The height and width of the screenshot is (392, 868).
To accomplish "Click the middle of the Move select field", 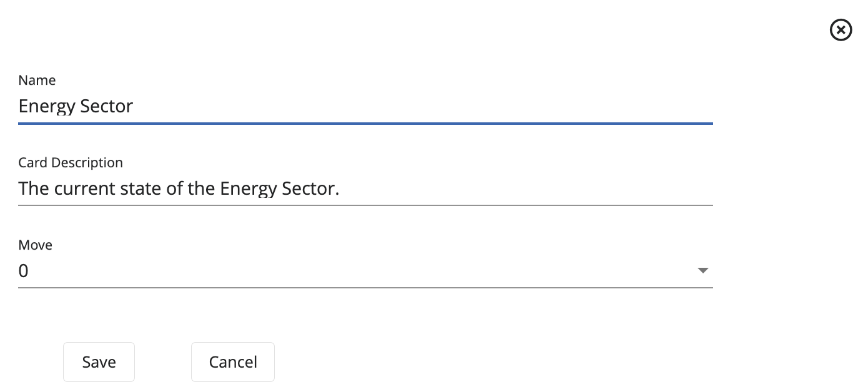I will click(365, 271).
